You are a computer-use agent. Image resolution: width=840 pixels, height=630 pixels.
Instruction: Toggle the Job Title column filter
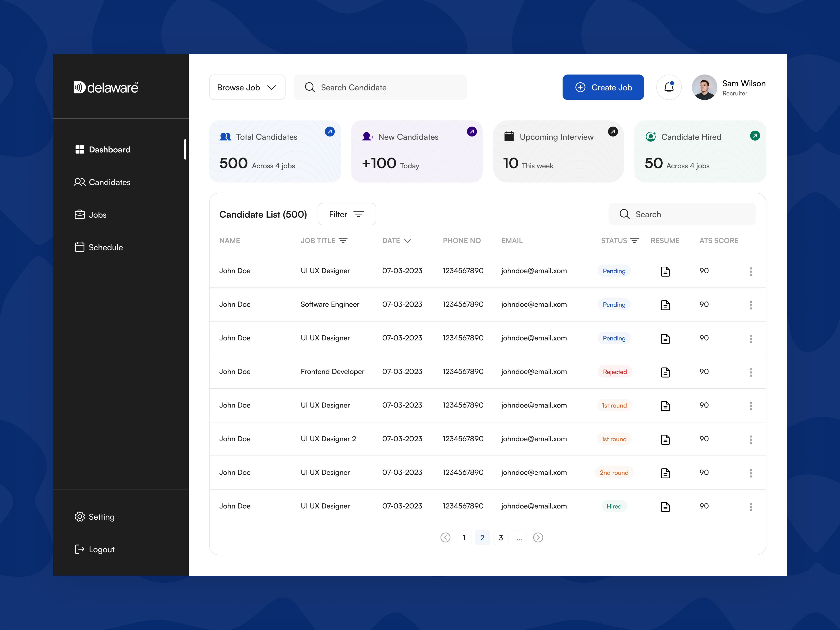(344, 240)
